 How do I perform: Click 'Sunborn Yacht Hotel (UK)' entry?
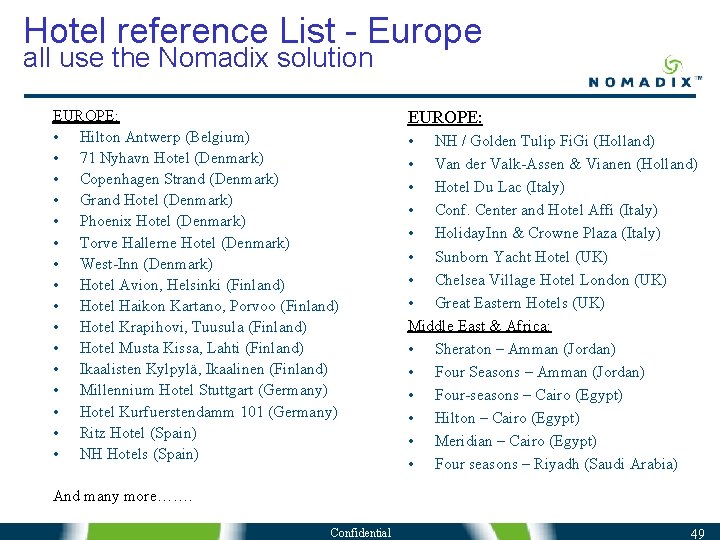pos(521,257)
